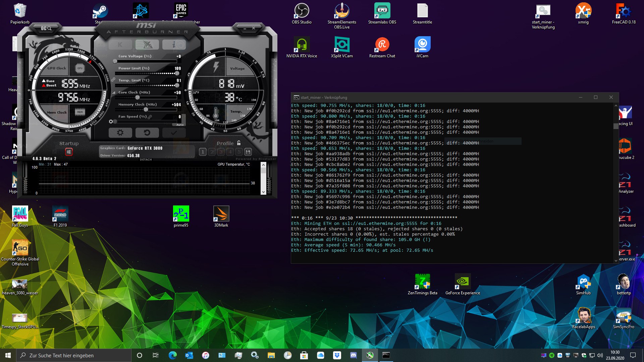Select profile slot 3
Viewport: 644px width, 362px height.
221,152
